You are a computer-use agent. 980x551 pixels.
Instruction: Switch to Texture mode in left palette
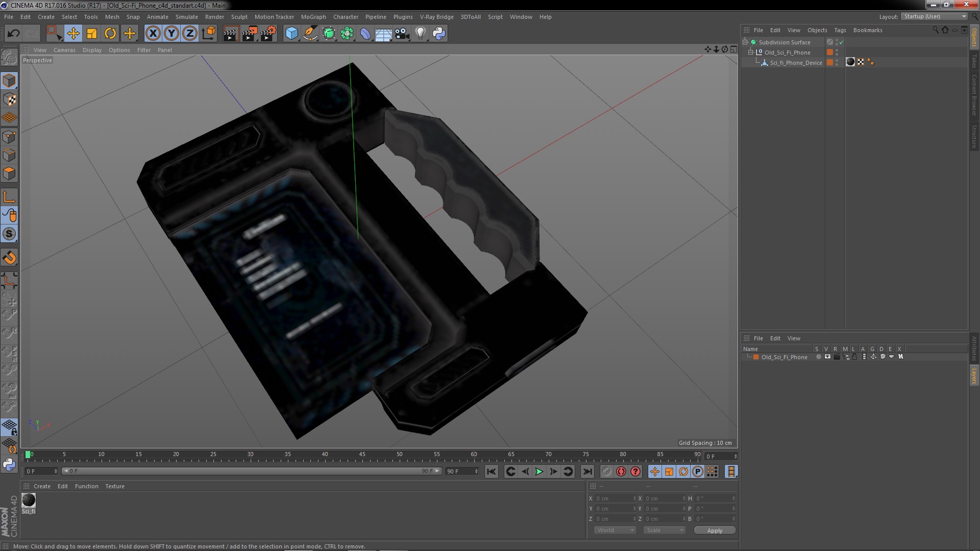(x=9, y=99)
